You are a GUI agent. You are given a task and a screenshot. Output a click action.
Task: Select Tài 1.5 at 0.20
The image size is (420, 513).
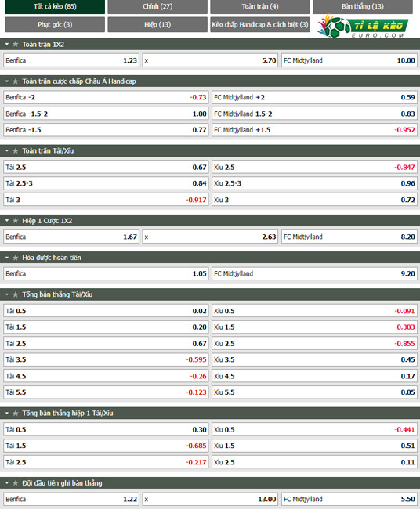click(106, 327)
